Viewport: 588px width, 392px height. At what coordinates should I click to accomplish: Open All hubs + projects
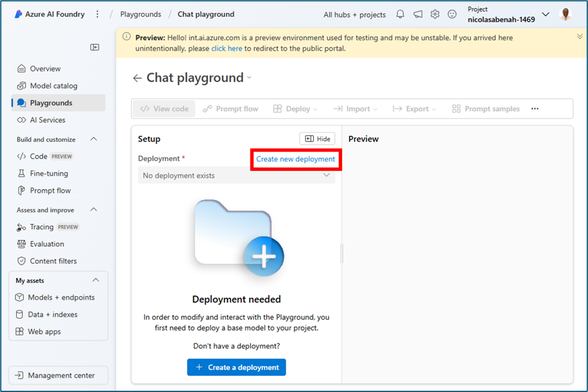click(x=354, y=14)
